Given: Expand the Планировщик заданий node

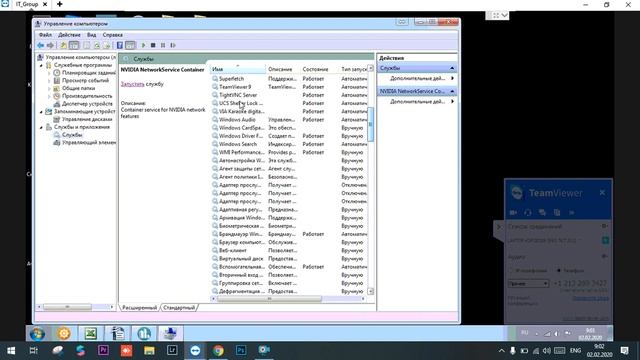Looking at the screenshot, I should click(49, 73).
